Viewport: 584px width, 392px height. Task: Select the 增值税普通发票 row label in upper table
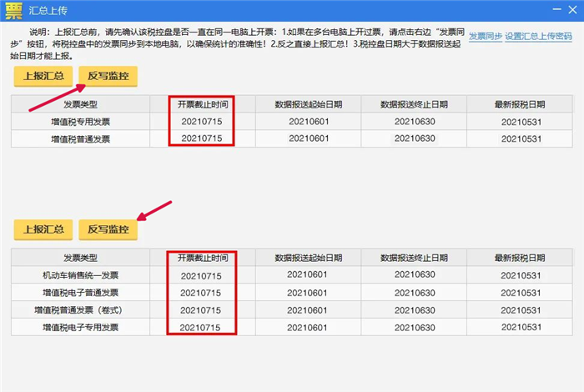[x=80, y=139]
